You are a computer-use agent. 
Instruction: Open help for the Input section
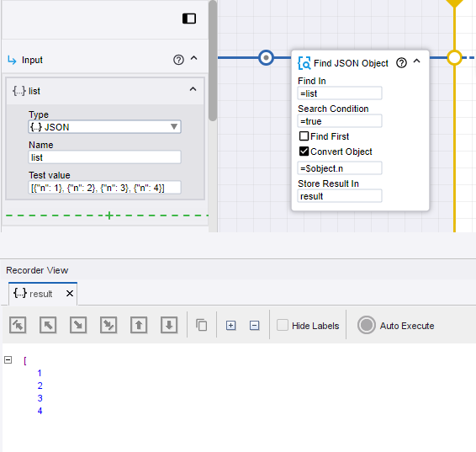click(x=178, y=60)
